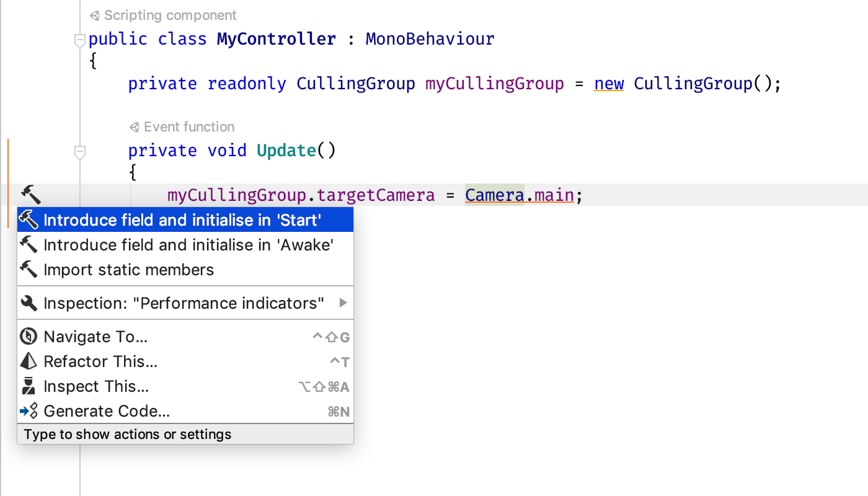Click the MyController class name

pos(277,39)
